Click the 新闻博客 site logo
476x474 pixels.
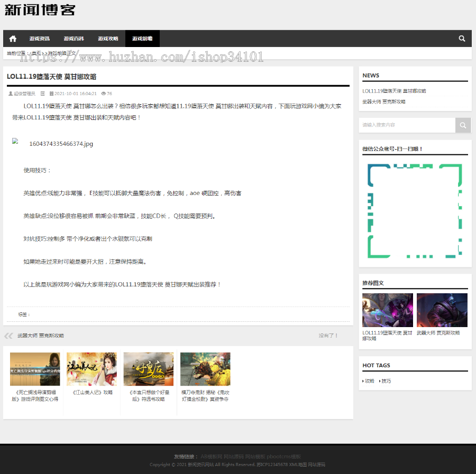click(x=40, y=10)
